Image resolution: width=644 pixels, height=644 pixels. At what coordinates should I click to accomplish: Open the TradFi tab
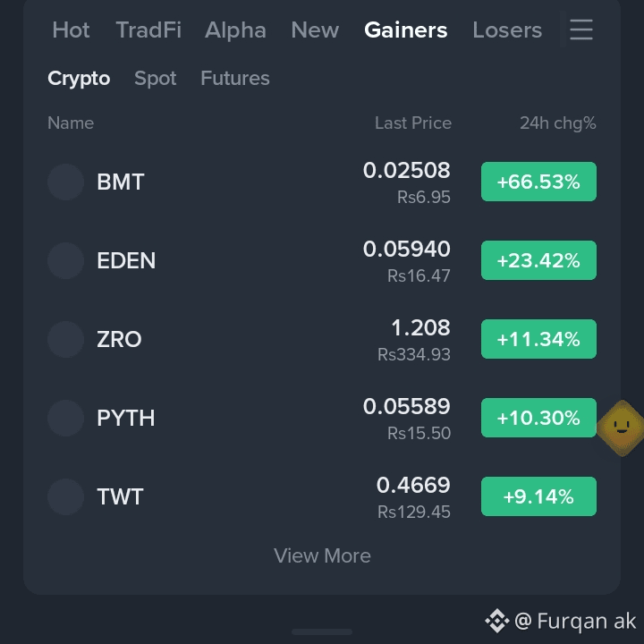[148, 30]
